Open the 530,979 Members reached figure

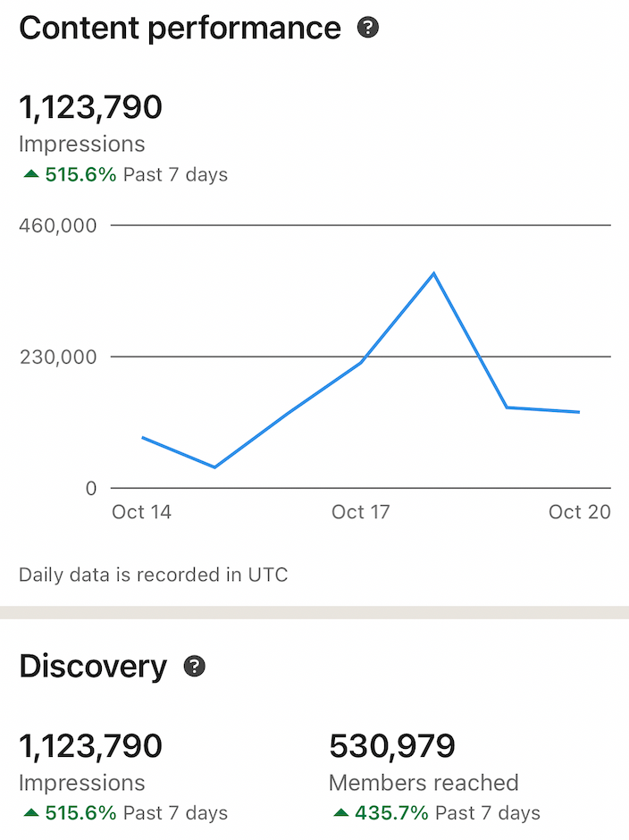pyautogui.click(x=392, y=745)
